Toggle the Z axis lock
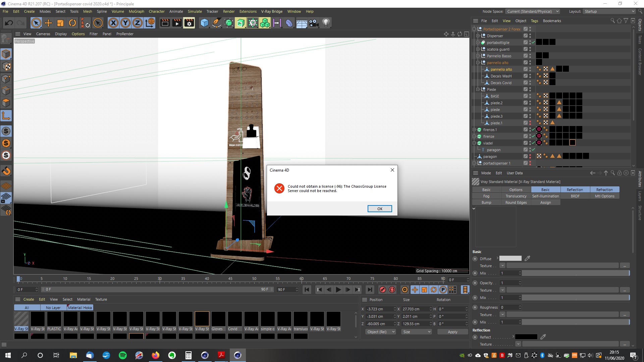Viewport: 644px width, 362px height. click(x=138, y=23)
